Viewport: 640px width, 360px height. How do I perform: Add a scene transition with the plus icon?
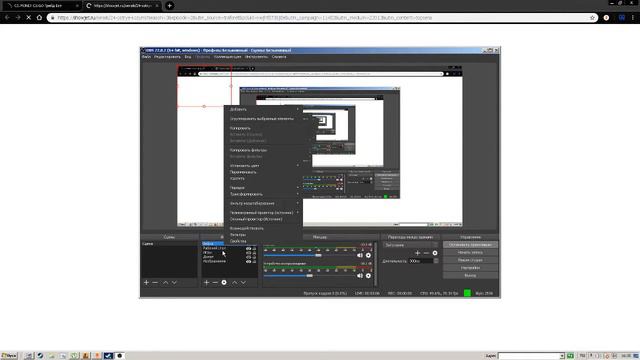pyautogui.click(x=418, y=253)
